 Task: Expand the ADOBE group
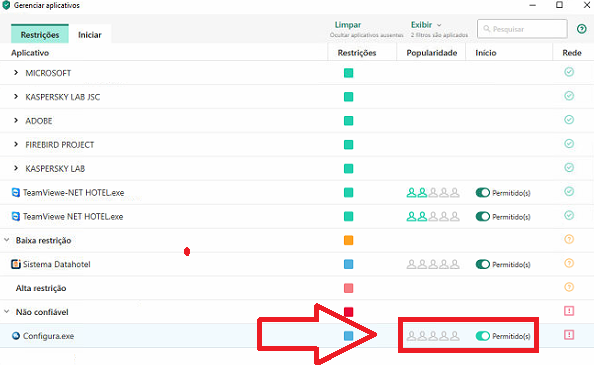(16, 120)
